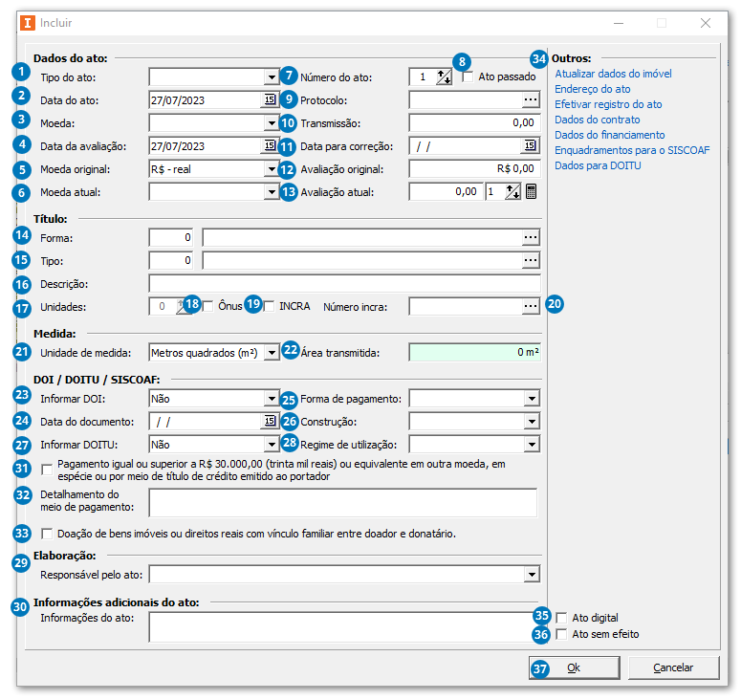The height and width of the screenshot is (700, 741).
Task: Open the Protocolo lookup ellipsis button
Action: click(530, 99)
